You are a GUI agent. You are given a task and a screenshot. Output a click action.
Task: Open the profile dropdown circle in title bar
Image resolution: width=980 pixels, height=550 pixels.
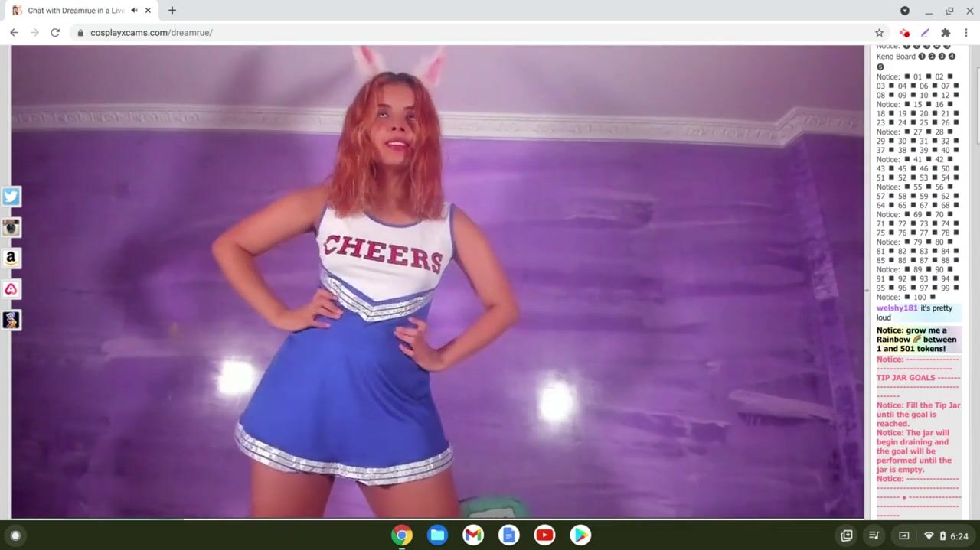(904, 11)
